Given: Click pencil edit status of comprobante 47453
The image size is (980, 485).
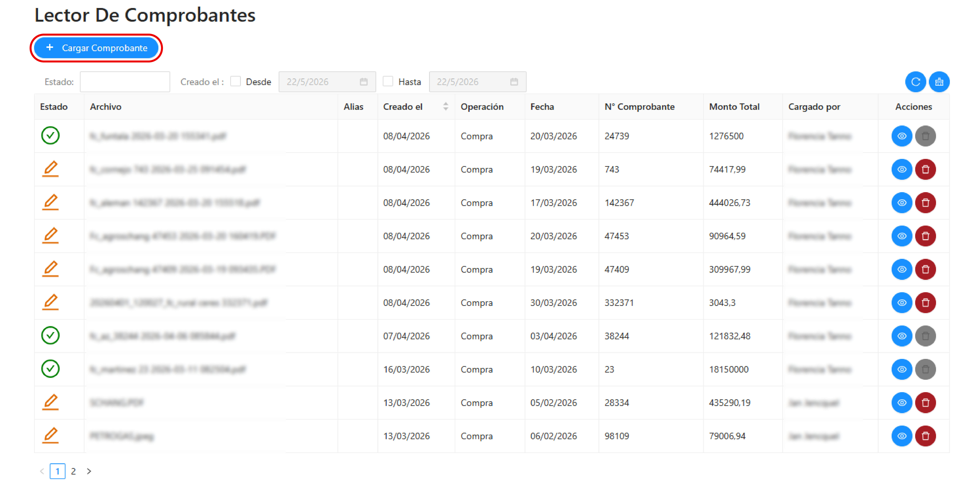Looking at the screenshot, I should click(x=50, y=236).
